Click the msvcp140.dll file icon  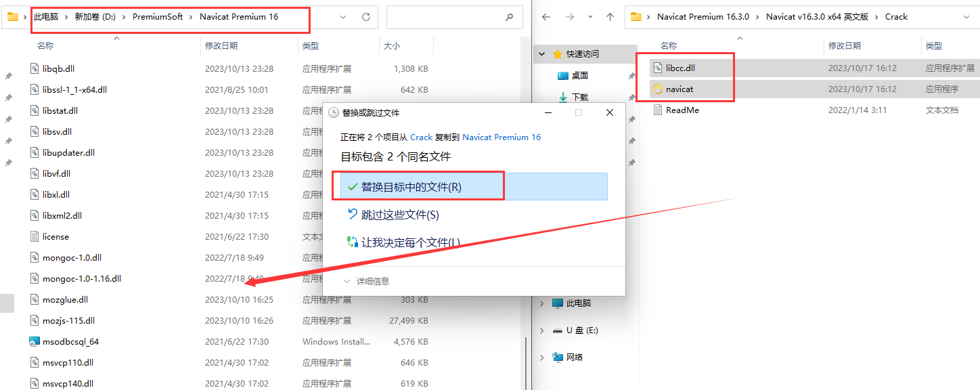point(35,383)
